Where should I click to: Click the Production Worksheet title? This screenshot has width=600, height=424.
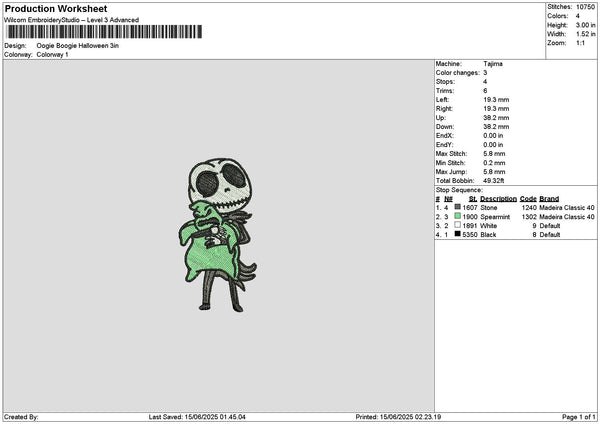click(x=56, y=8)
